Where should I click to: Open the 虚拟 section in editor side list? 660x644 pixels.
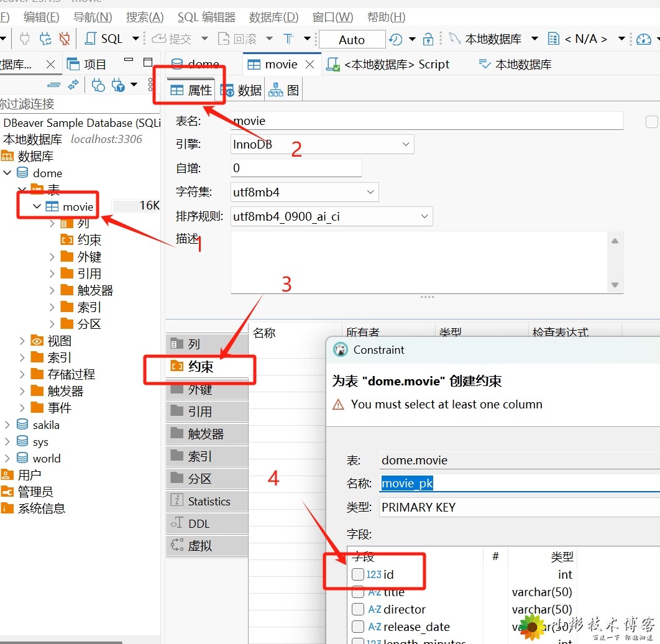coord(207,546)
